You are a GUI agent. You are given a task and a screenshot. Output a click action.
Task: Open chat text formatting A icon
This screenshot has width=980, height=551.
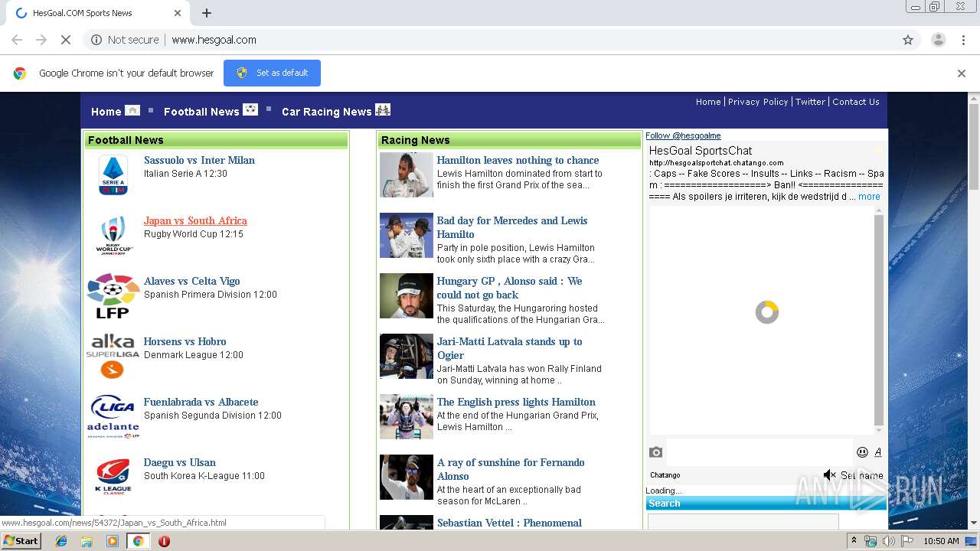[x=878, y=452]
